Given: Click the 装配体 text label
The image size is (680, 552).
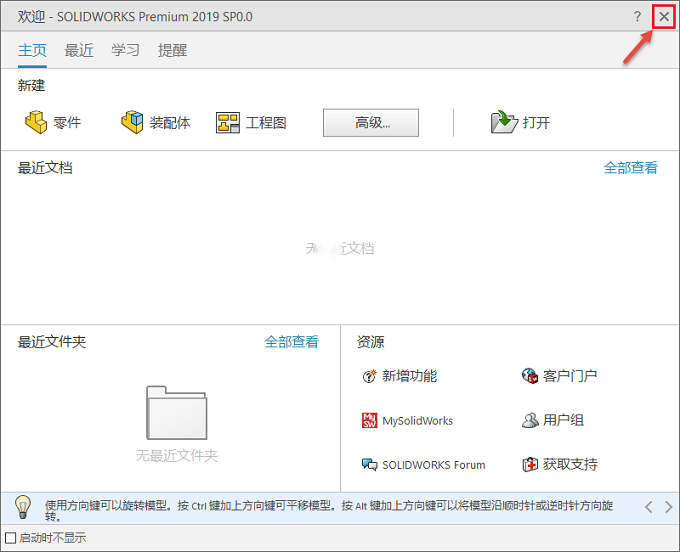Looking at the screenshot, I should coord(170,123).
